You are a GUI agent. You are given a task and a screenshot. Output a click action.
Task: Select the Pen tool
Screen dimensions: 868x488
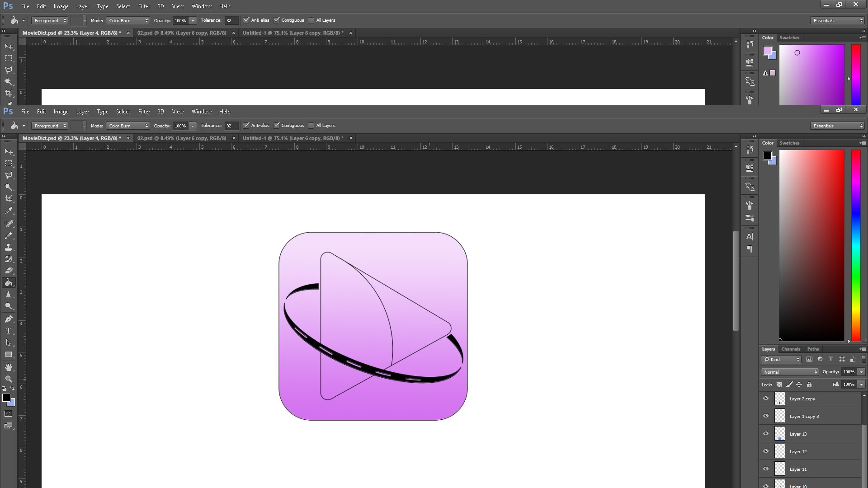tap(9, 319)
